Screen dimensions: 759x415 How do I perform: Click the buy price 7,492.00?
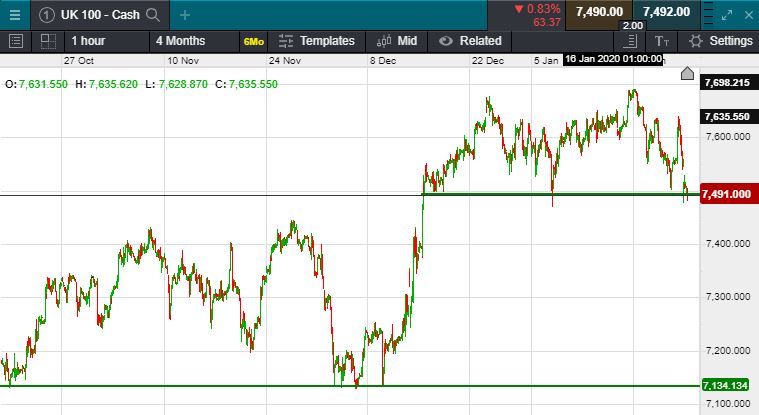coord(666,12)
